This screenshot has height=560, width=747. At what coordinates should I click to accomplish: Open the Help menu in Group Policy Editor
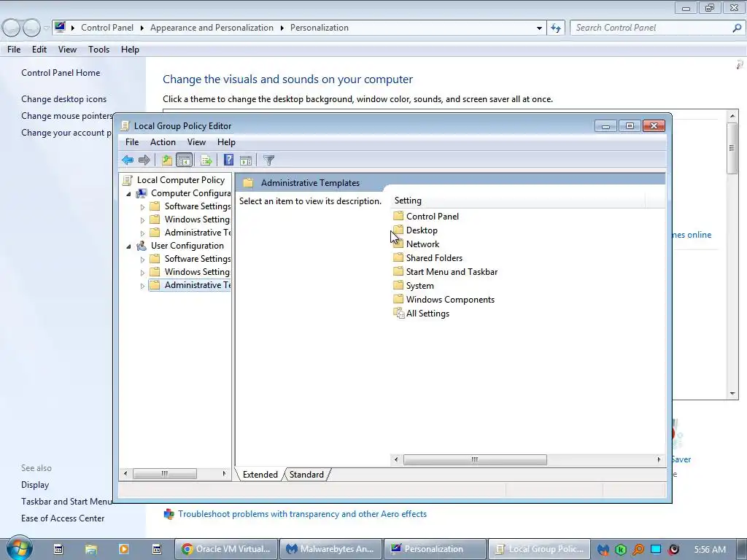point(226,142)
